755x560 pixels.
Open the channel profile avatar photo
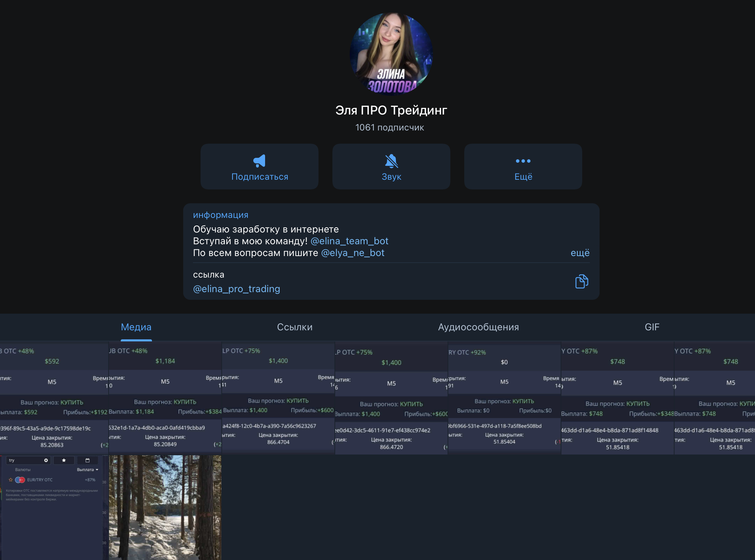tap(391, 54)
